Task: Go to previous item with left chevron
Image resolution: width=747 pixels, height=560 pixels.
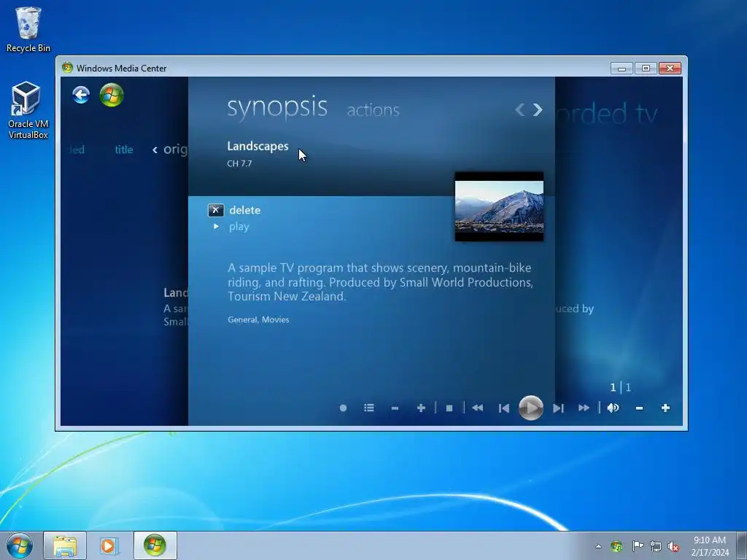Action: [x=519, y=110]
